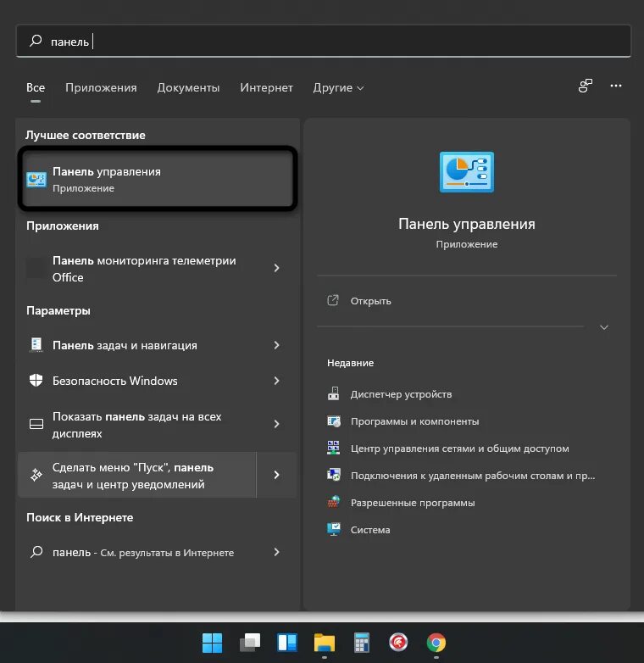The height and width of the screenshot is (663, 644).
Task: Click the search magnifier icon in search box
Action: (x=36, y=41)
